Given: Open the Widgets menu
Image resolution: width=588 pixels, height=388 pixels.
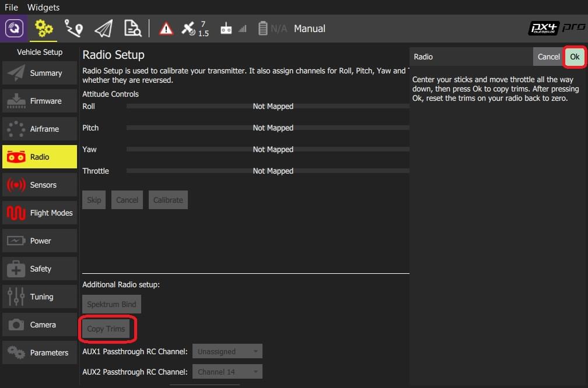Looking at the screenshot, I should tap(43, 8).
